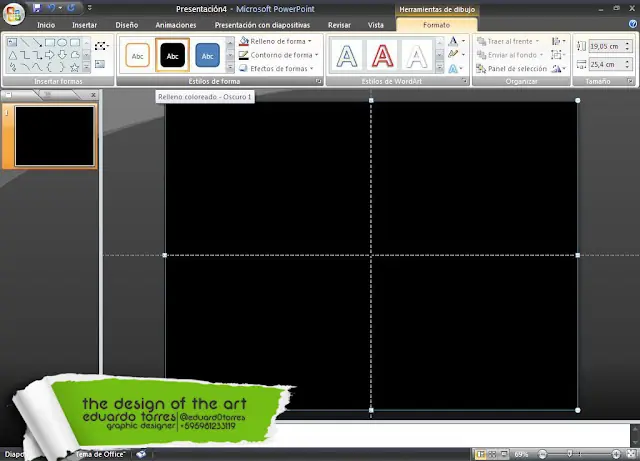Viewport: 640px width, 461px height.
Task: Open the Diseño tab
Action: [127, 25]
